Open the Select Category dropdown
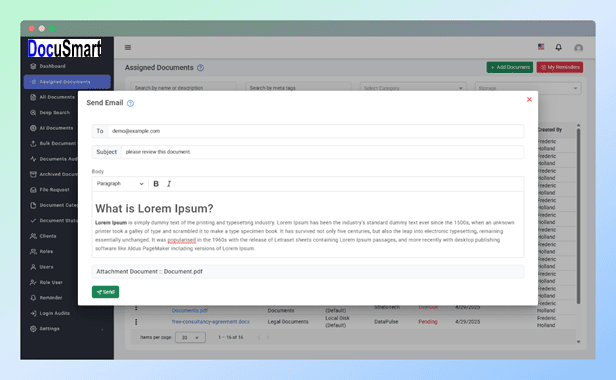The image size is (616, 380). coord(413,88)
